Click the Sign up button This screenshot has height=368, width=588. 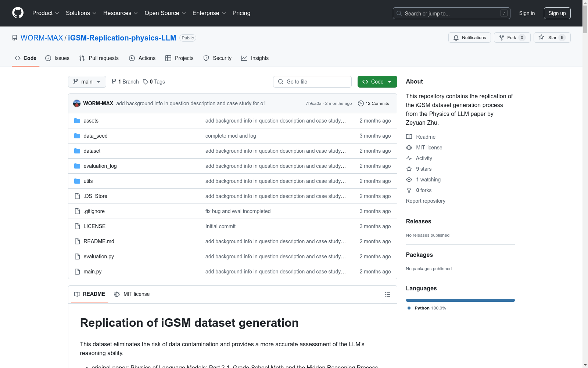557,13
